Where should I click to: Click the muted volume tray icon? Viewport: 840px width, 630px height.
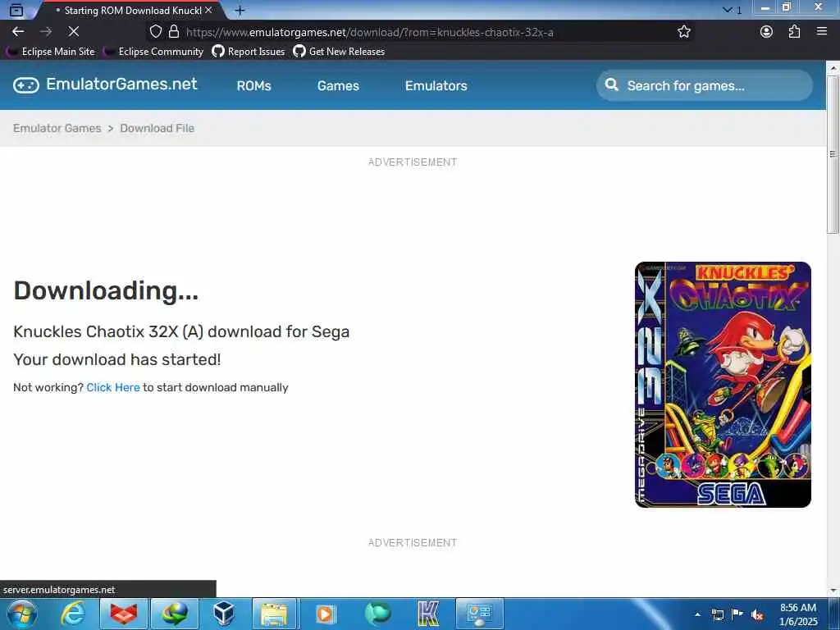click(757, 614)
